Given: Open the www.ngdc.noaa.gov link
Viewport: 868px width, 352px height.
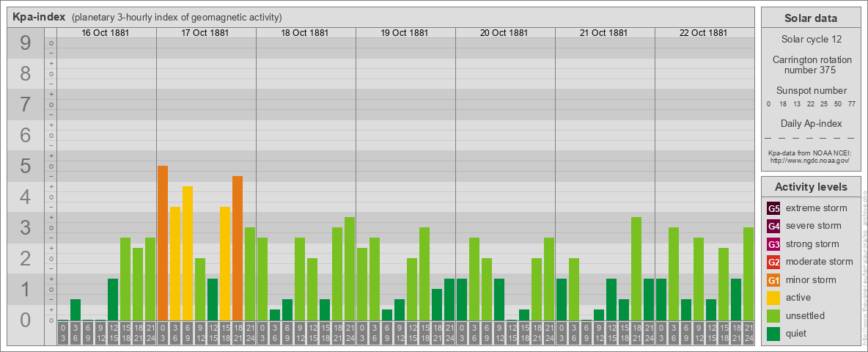Looking at the screenshot, I should 811,160.
